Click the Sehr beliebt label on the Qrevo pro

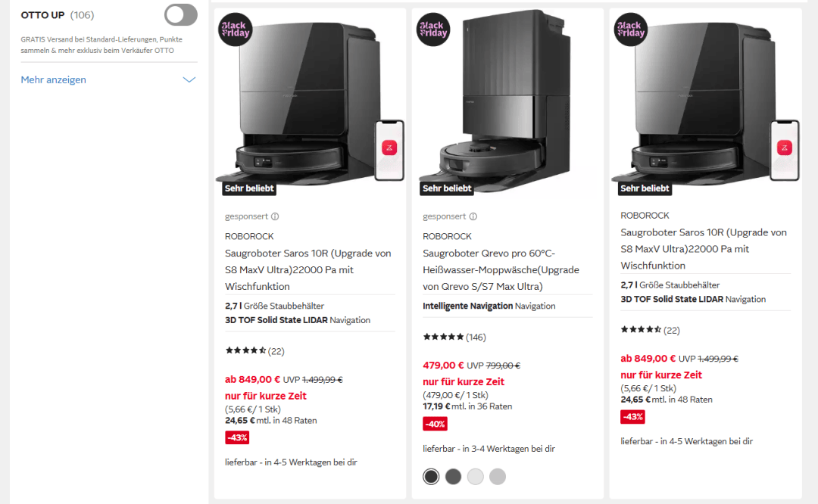coord(447,188)
